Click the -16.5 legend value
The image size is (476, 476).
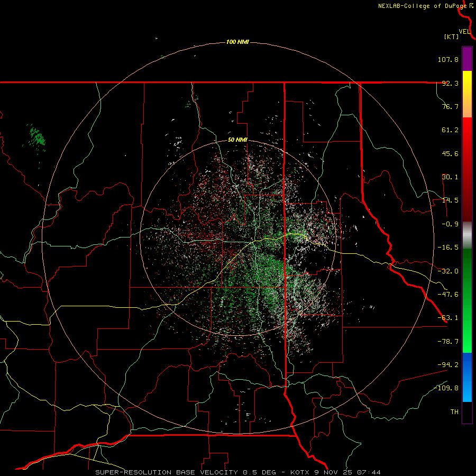tap(448, 248)
